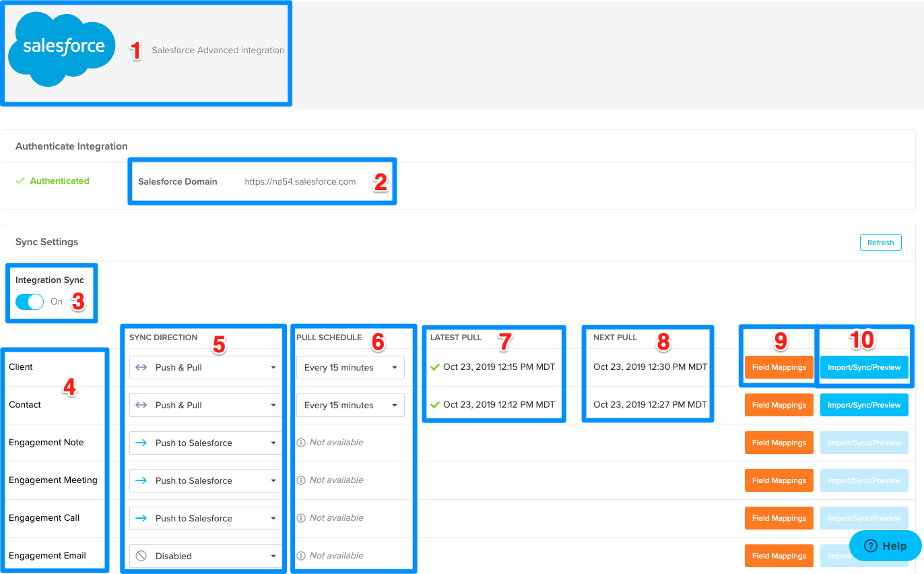Viewport: 924px width, 574px height.
Task: Click the info icon beside Engagement Email's Not available
Action: [x=300, y=556]
